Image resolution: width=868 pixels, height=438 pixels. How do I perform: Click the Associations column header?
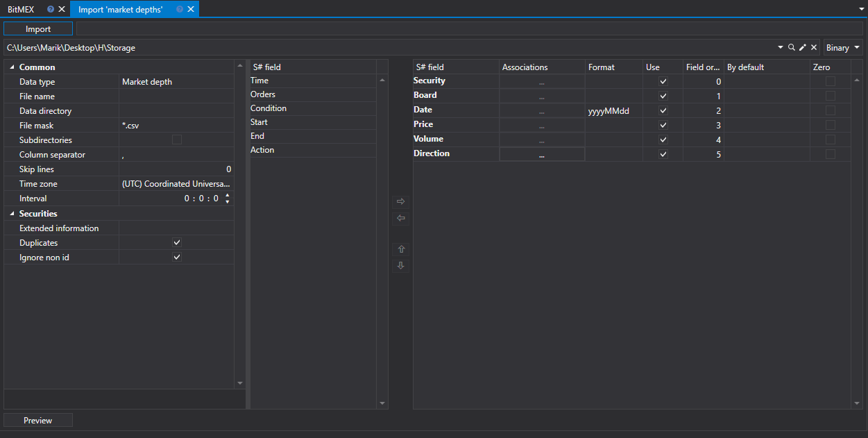(542, 67)
